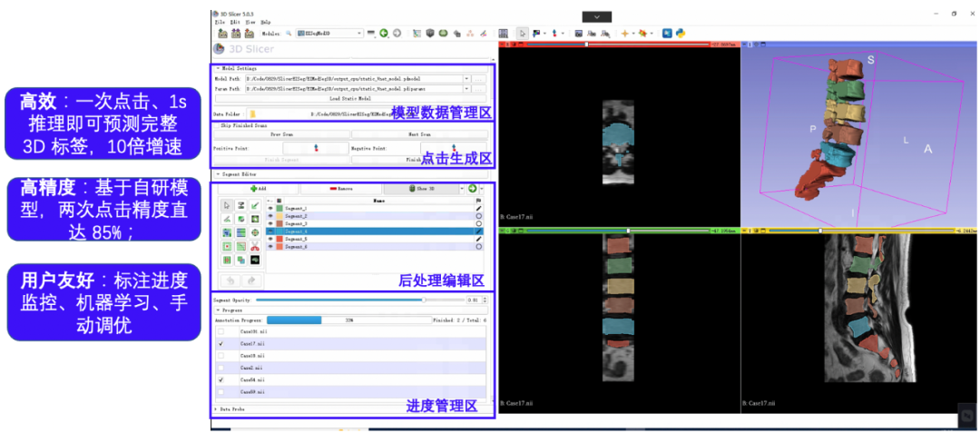The width and height of the screenshot is (980, 433).
Task: Open the Edit menu
Action: (x=235, y=21)
